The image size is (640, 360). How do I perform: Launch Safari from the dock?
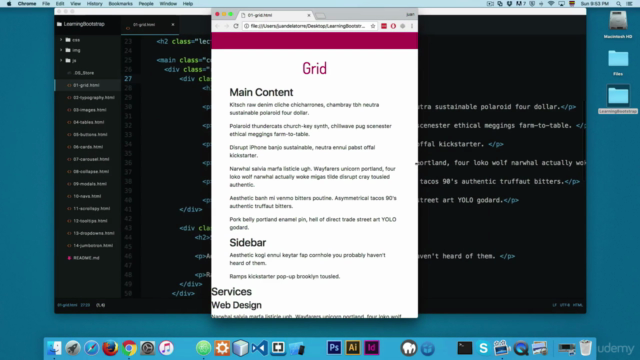(x=91, y=348)
